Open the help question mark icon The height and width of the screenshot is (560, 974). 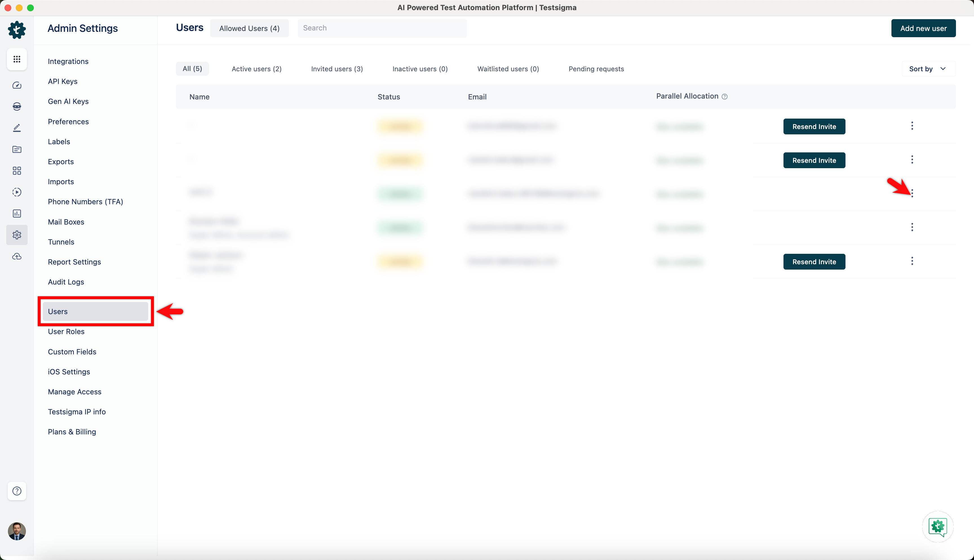[x=17, y=491]
